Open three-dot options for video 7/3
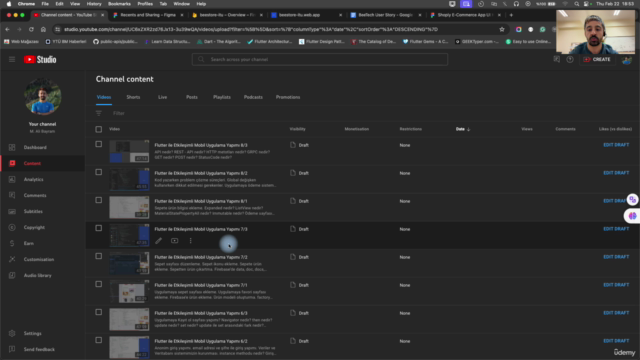The width and height of the screenshot is (640, 360). 191,241
